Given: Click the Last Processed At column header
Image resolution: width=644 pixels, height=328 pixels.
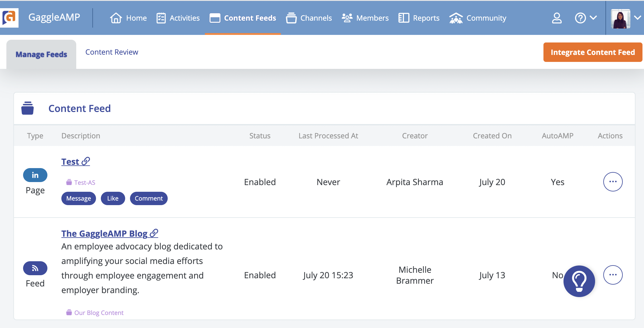Looking at the screenshot, I should click(328, 136).
